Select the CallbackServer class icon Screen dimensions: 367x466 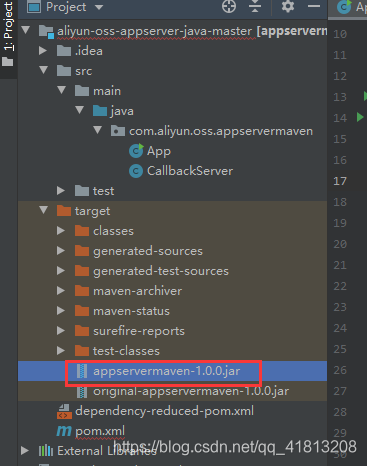pyautogui.click(x=136, y=171)
